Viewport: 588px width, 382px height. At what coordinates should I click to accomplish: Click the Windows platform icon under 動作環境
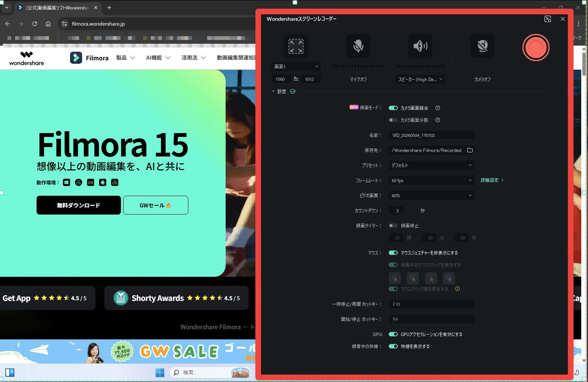click(66, 183)
